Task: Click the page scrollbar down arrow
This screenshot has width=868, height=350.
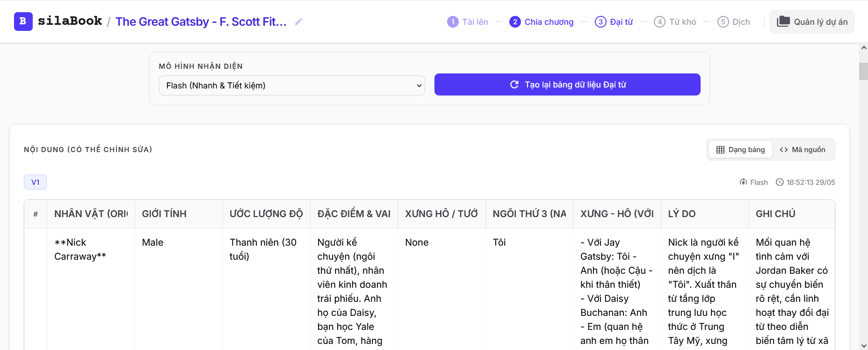Action: [x=864, y=346]
